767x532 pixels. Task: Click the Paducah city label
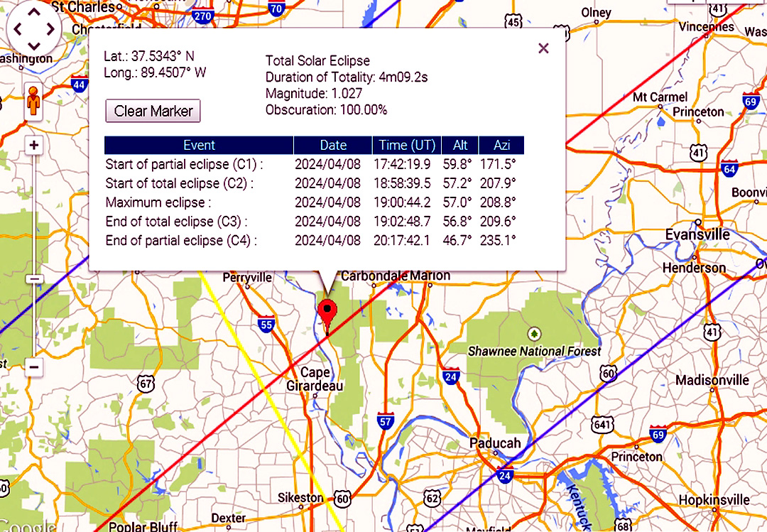pos(495,443)
